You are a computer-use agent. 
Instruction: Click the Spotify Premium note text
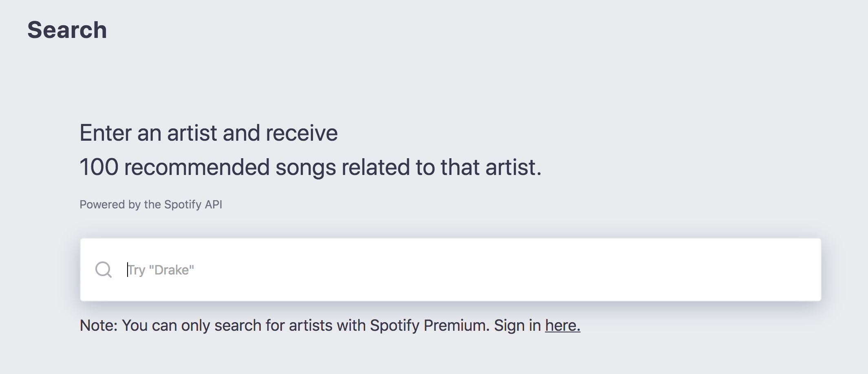pos(330,325)
